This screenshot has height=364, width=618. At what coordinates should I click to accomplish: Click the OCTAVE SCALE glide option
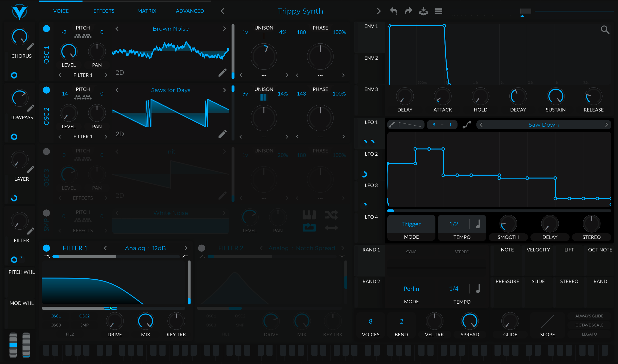point(589,325)
